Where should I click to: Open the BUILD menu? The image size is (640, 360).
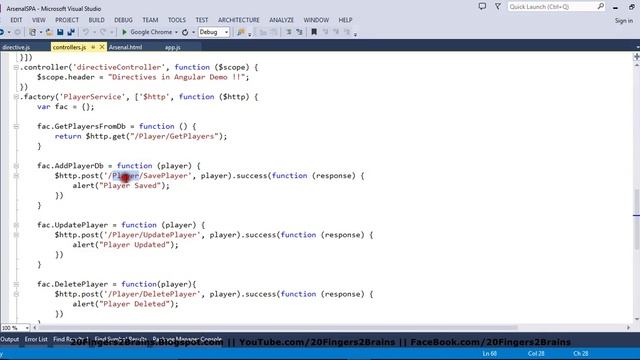(96, 20)
